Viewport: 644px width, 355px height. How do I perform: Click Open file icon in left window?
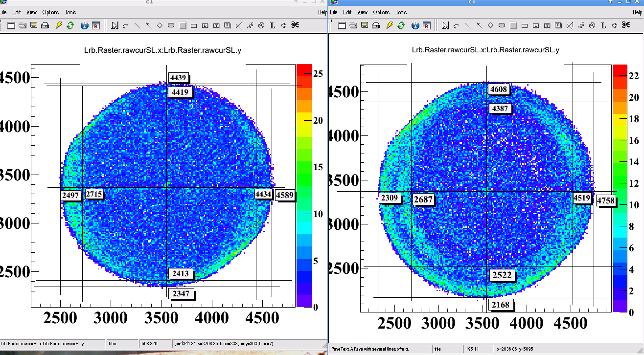[x=23, y=25]
